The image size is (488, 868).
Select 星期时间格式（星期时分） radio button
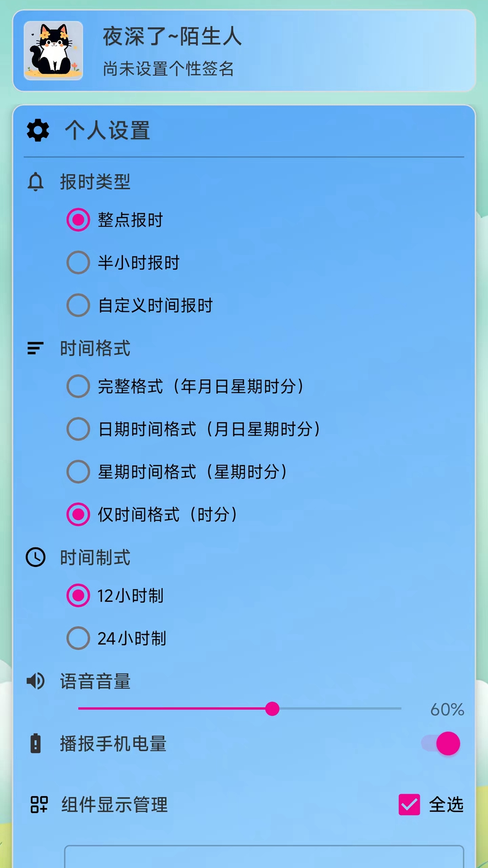78,472
